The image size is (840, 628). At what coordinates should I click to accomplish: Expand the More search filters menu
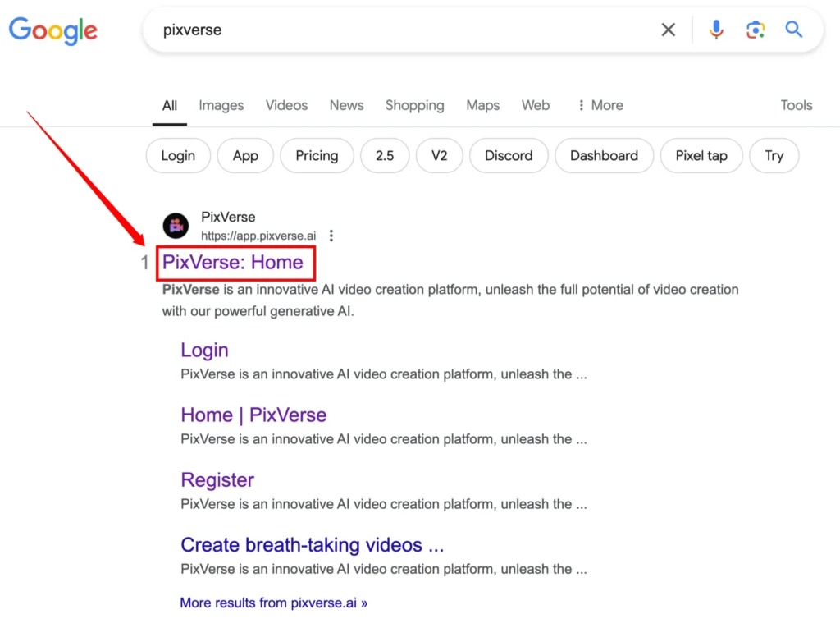coord(600,105)
